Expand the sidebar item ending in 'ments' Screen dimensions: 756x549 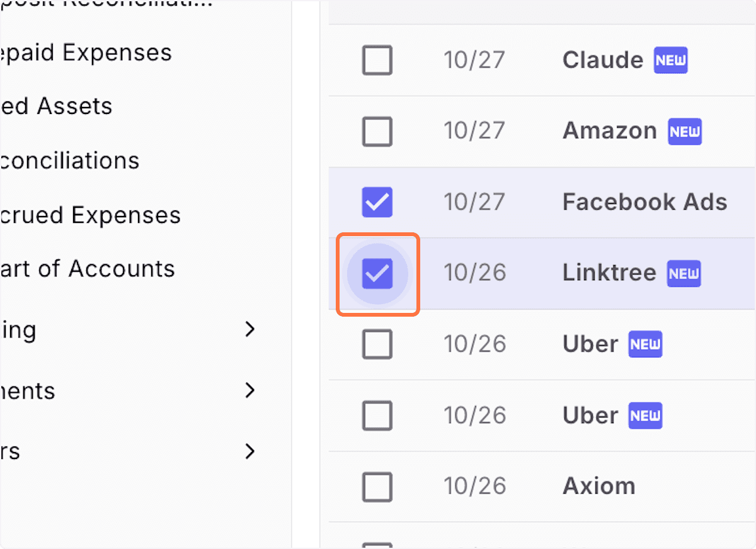click(x=250, y=390)
